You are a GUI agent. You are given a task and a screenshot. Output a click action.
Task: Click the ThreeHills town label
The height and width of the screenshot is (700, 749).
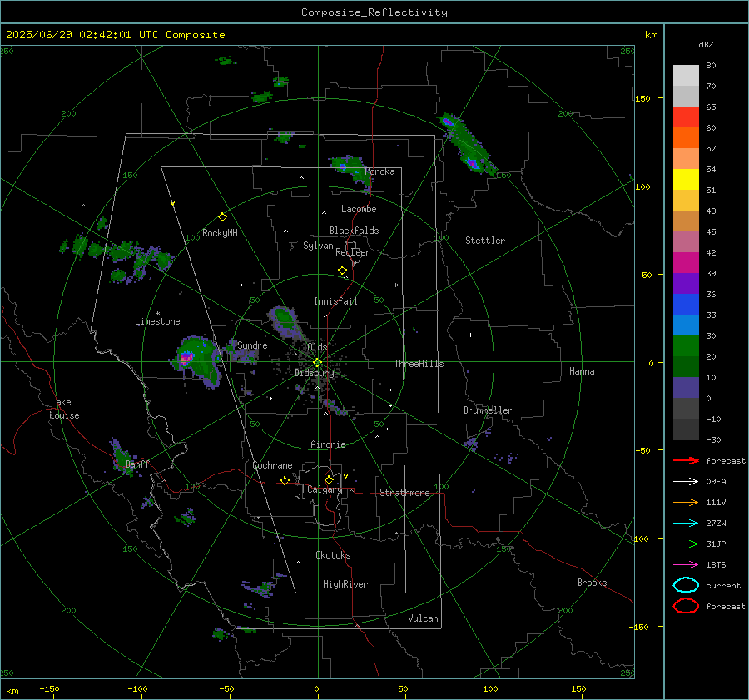(x=419, y=364)
